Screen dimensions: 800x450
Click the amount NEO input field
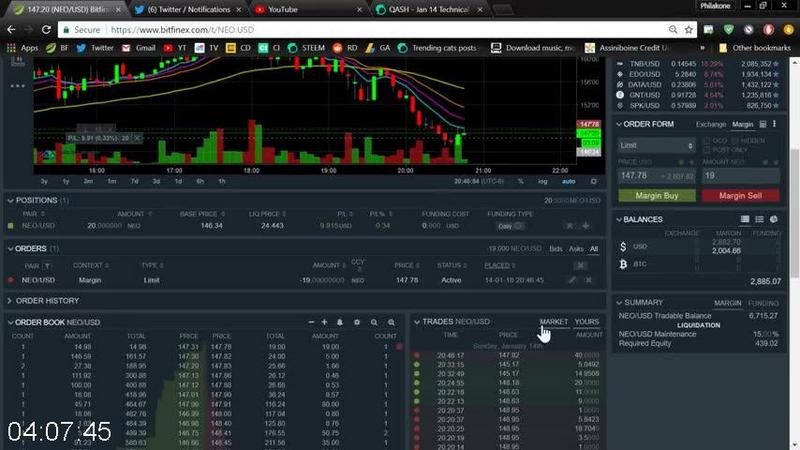point(740,176)
